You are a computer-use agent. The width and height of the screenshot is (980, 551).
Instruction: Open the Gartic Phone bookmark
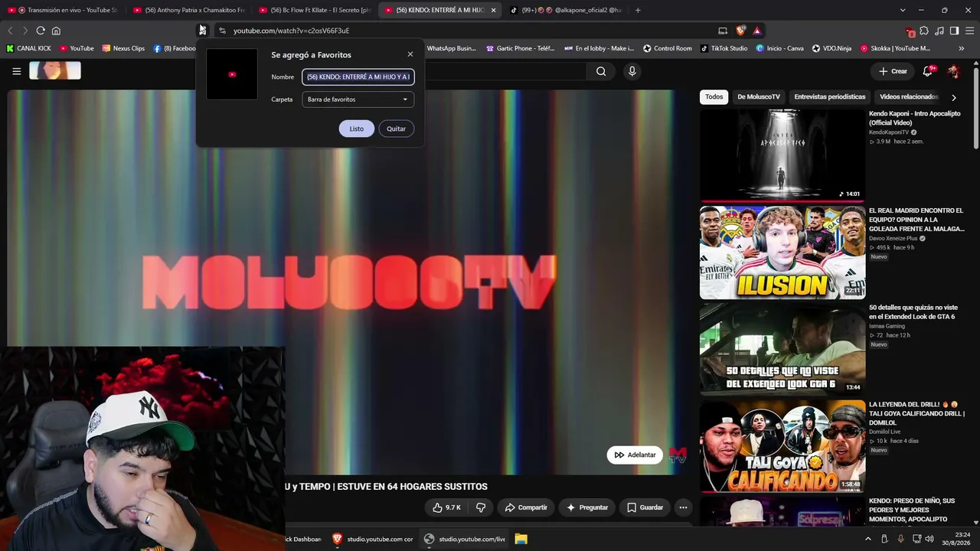tap(520, 48)
